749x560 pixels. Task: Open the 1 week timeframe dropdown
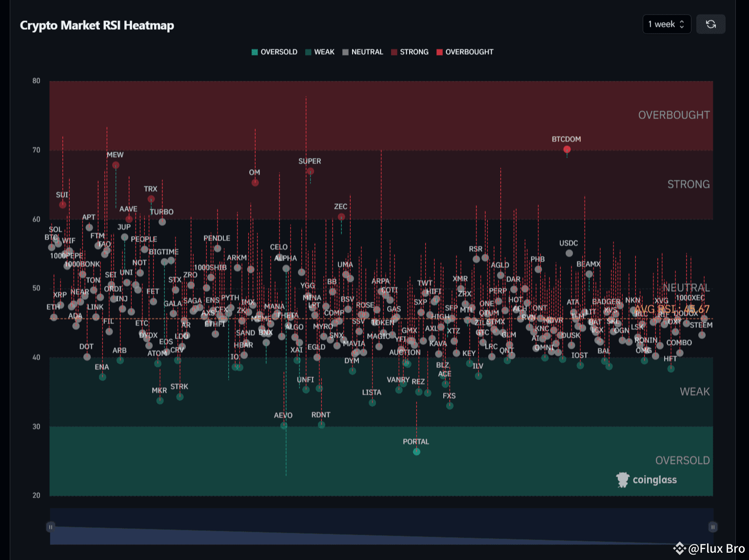(x=661, y=24)
